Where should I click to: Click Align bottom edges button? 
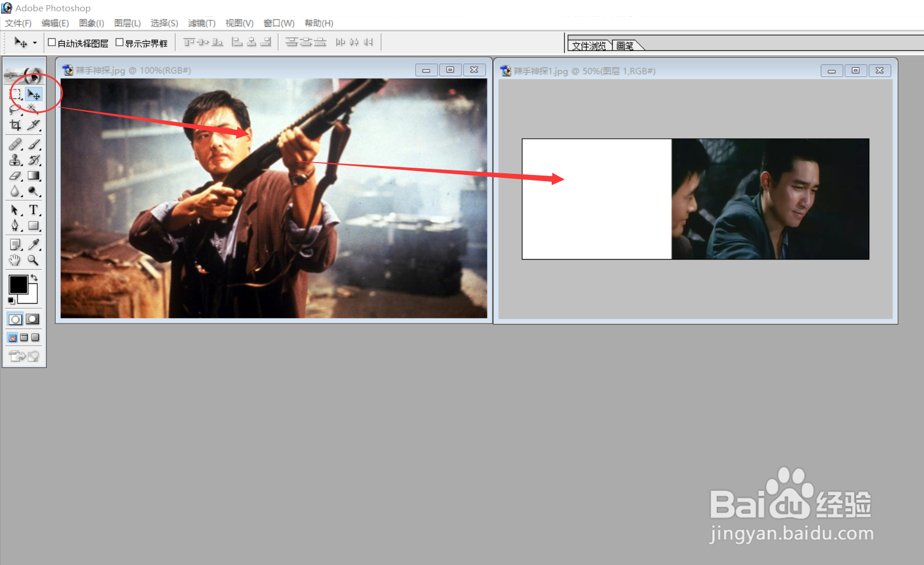[x=217, y=42]
